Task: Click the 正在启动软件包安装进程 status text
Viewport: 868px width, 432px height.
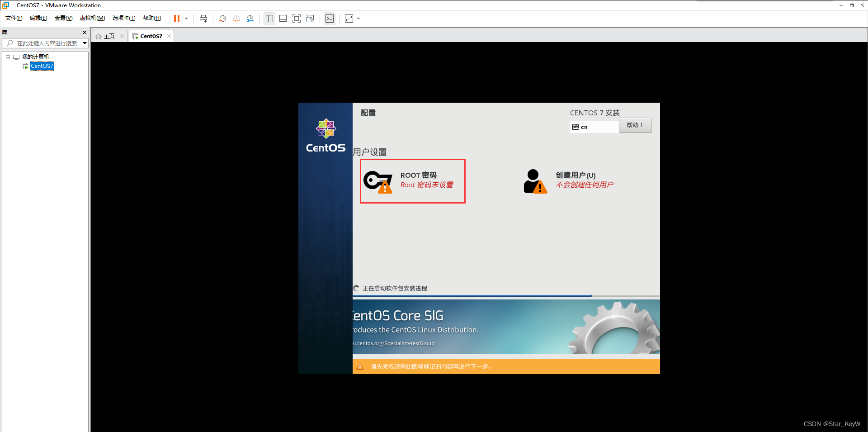Action: [x=395, y=288]
